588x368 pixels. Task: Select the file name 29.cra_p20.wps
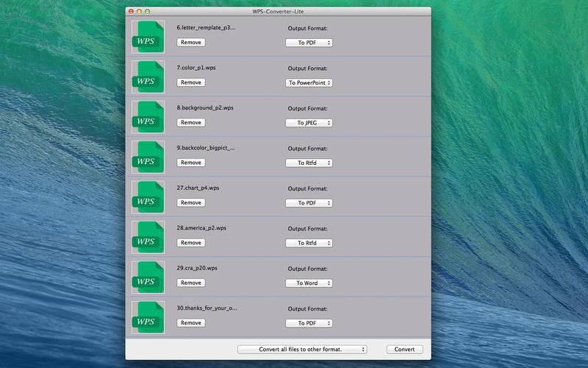click(197, 268)
